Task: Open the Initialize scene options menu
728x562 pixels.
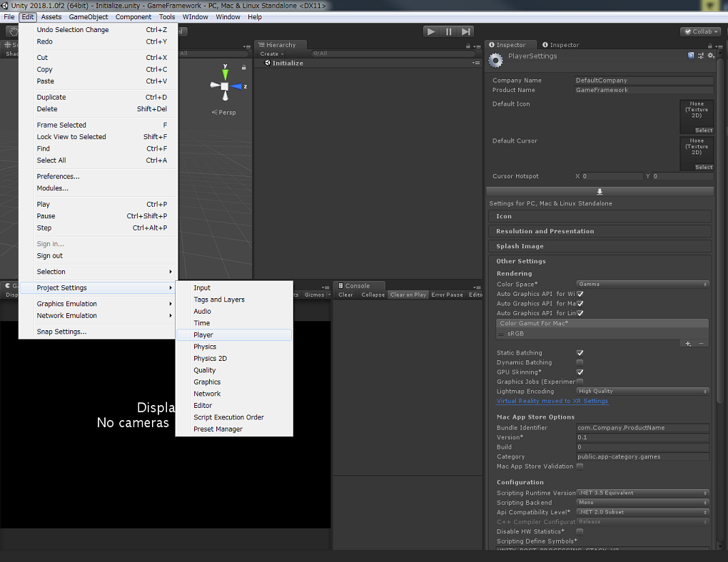Action: 476,63
